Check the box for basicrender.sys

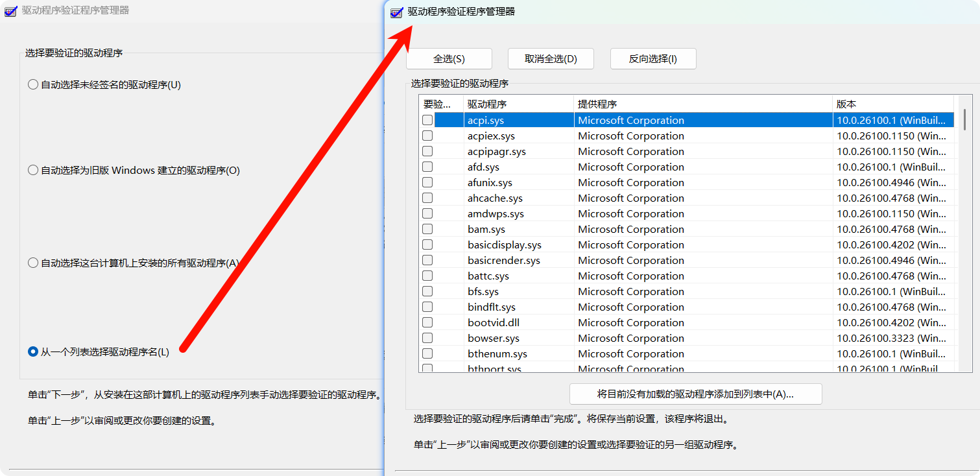coord(427,260)
